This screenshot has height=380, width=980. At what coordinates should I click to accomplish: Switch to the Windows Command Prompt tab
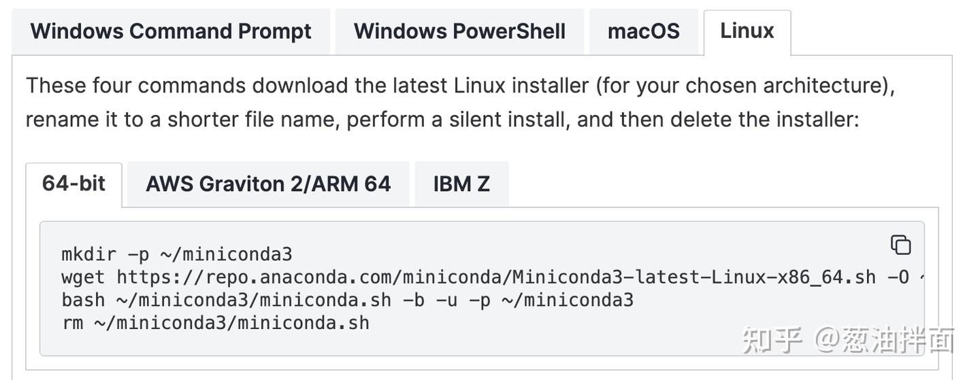click(x=171, y=31)
